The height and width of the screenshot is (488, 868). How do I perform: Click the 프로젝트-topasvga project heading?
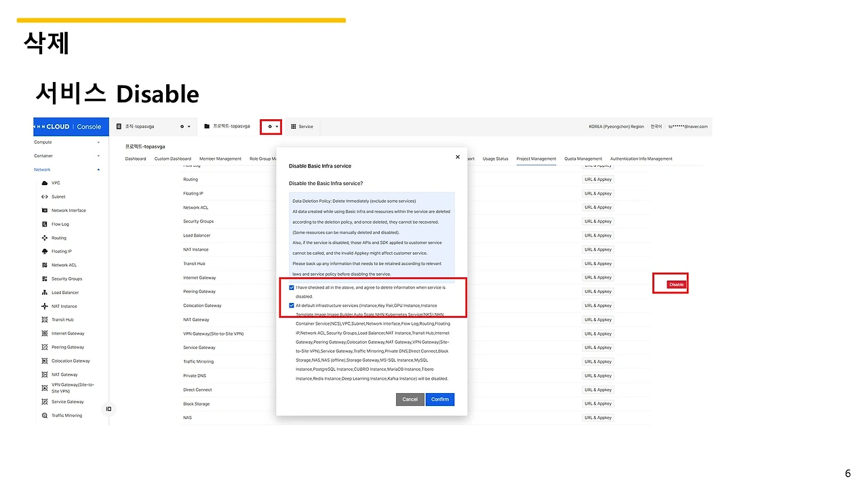(145, 146)
